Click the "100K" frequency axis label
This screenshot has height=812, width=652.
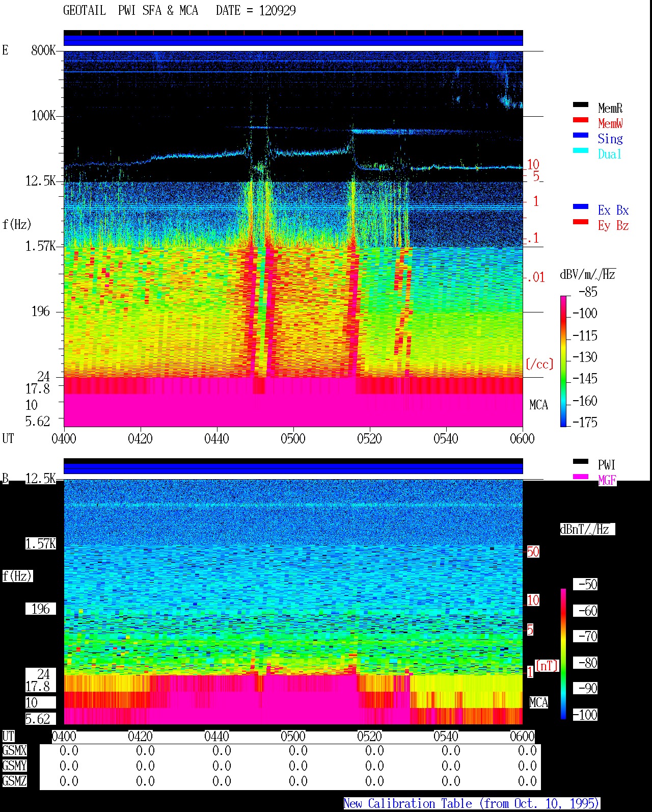(x=43, y=116)
